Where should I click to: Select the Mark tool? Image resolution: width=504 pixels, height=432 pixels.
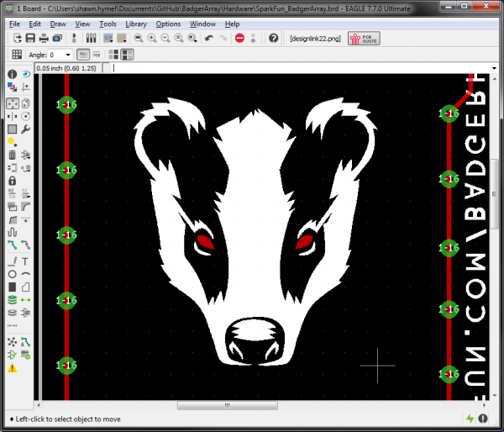26,87
